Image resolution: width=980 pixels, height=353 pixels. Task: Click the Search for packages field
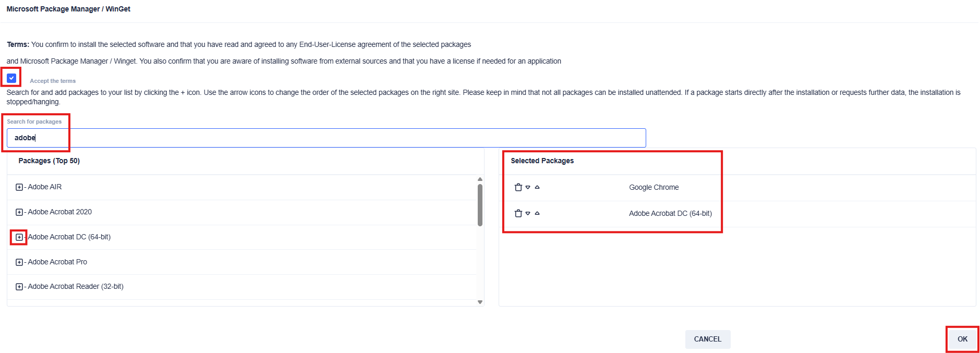tap(326, 138)
